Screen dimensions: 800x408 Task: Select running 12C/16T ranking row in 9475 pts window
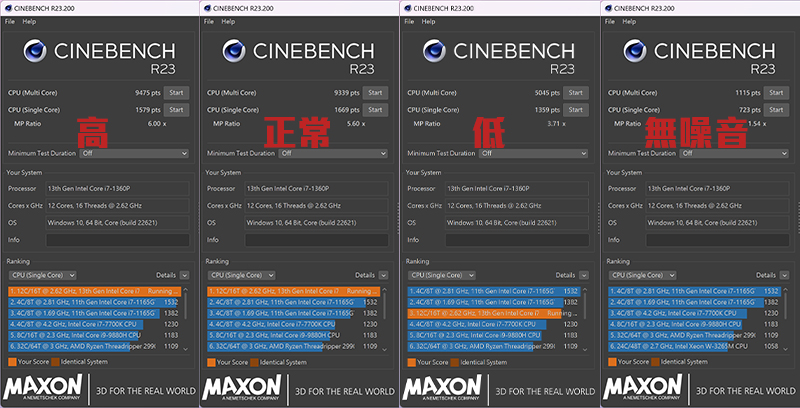94,291
